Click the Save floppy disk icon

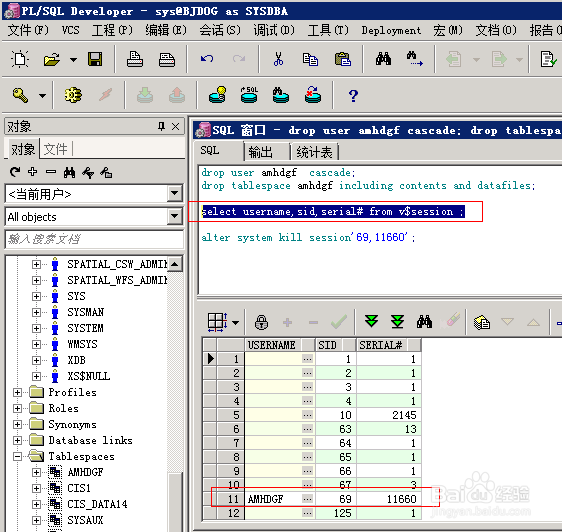(95, 59)
